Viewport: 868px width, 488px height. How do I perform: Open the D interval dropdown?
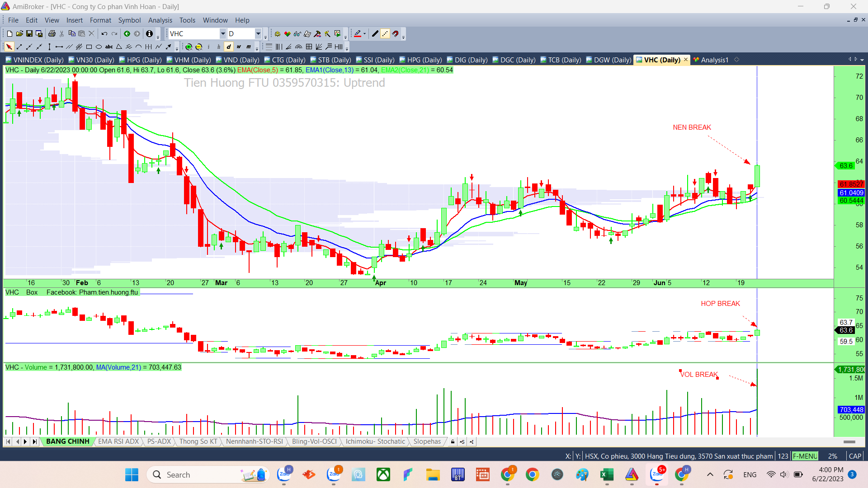(258, 33)
